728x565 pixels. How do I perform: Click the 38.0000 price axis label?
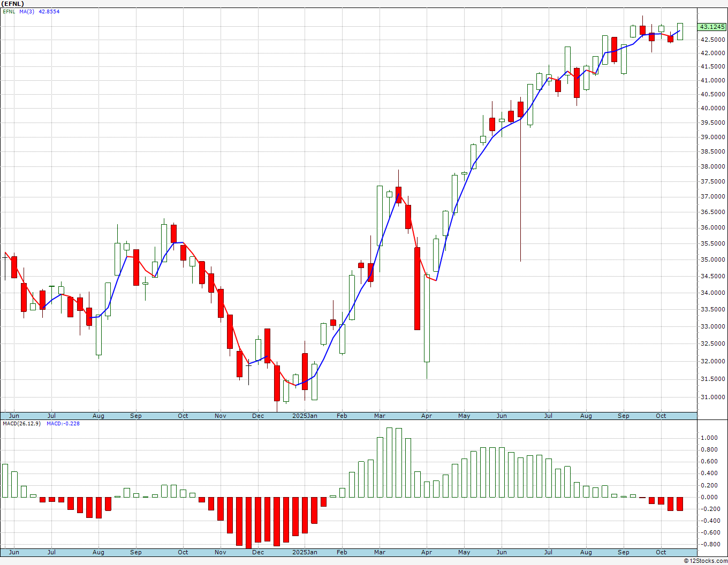point(714,166)
